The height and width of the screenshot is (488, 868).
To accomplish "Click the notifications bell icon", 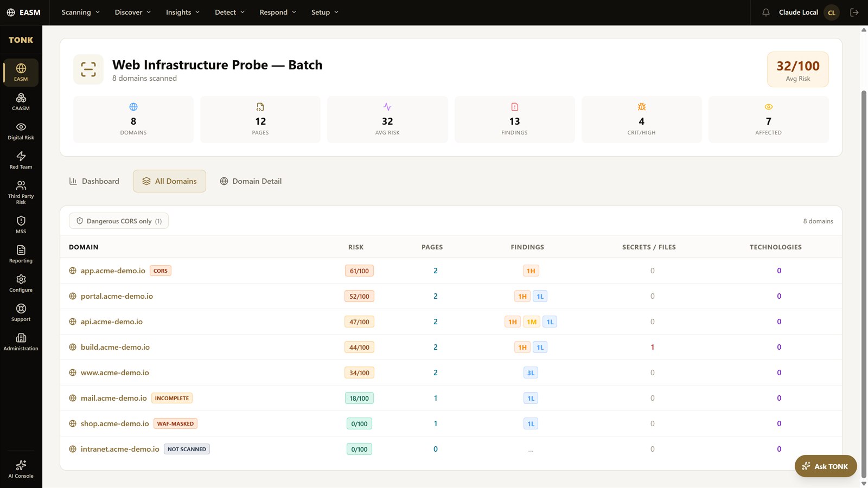I will click(766, 12).
